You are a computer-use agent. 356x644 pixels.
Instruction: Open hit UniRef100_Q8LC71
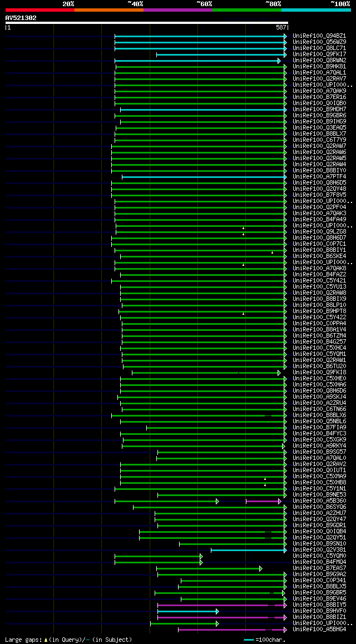click(319, 48)
